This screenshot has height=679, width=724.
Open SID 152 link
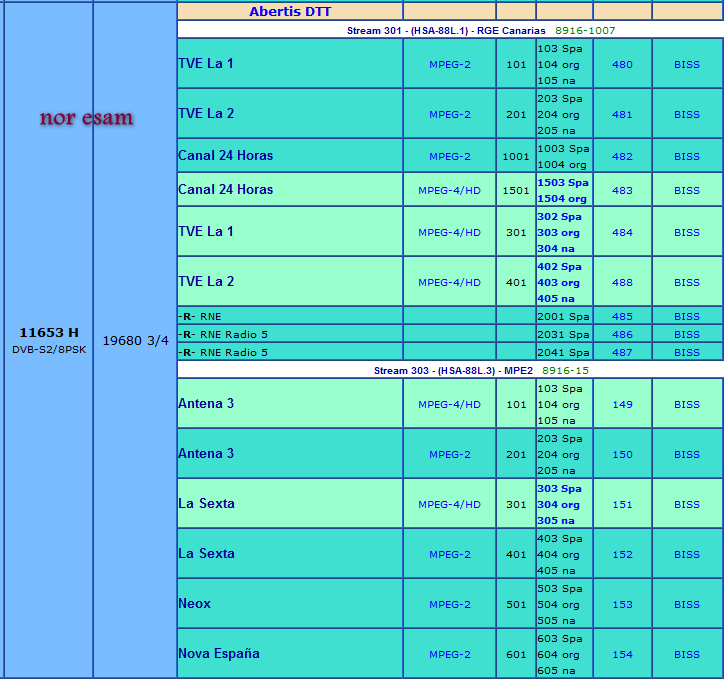(x=622, y=555)
